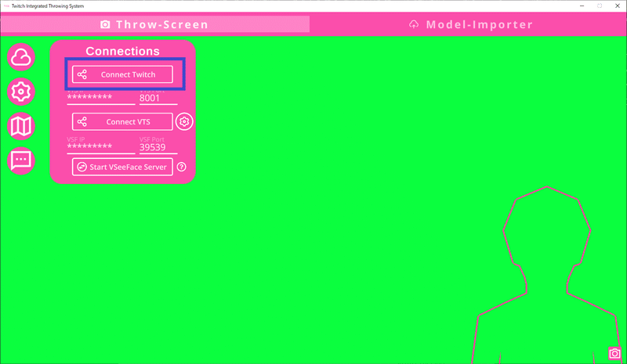Screen dimensions: 627x364
Task: Open VTS settings gear next to Connect VTS
Action: pos(184,121)
